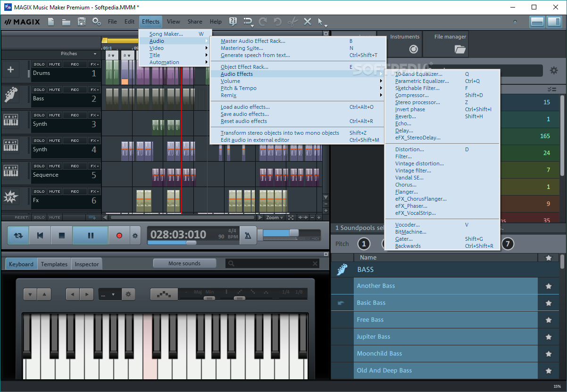Click the scissors cut tool icon
Screen dimensions: 567x392
(x=292, y=22)
